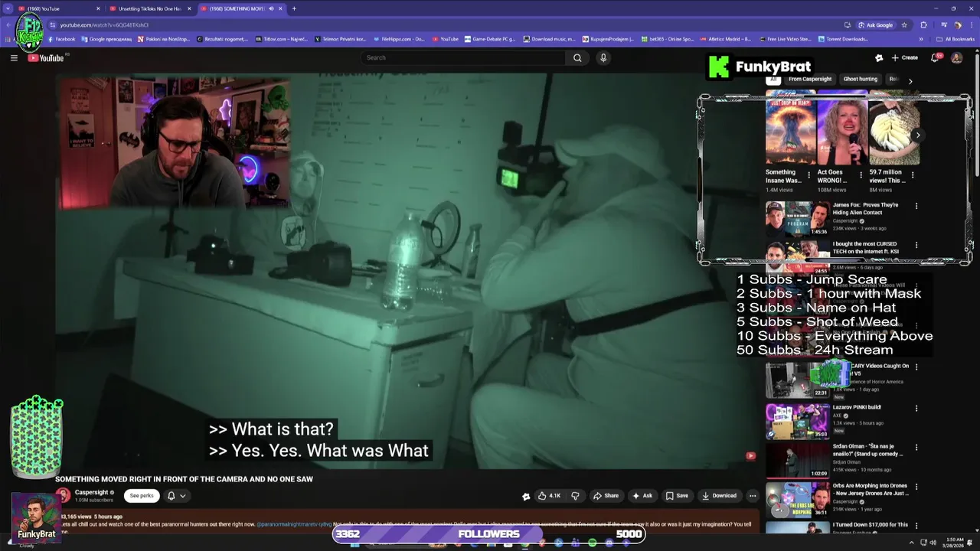The height and width of the screenshot is (551, 980).
Task: Open the Lazarov PINKI build video
Action: [x=798, y=421]
